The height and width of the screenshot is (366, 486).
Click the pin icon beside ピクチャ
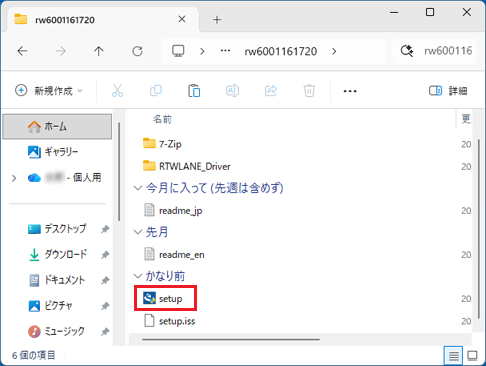point(105,306)
